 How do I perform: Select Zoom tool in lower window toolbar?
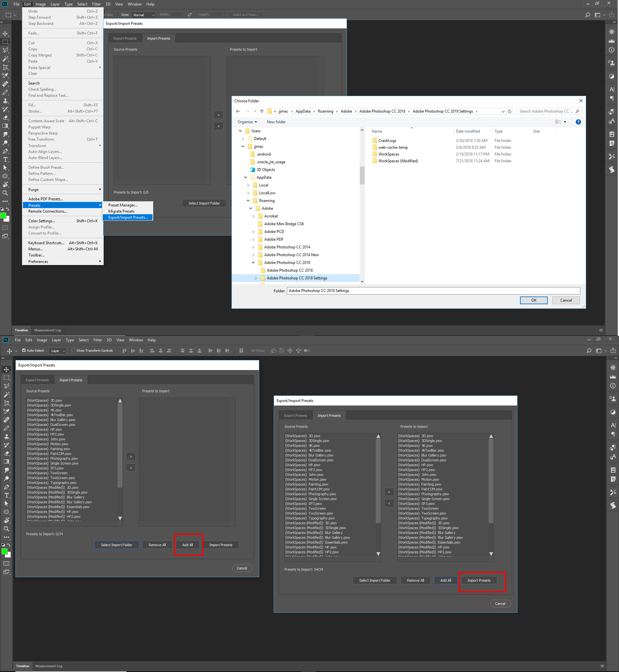[x=6, y=528]
